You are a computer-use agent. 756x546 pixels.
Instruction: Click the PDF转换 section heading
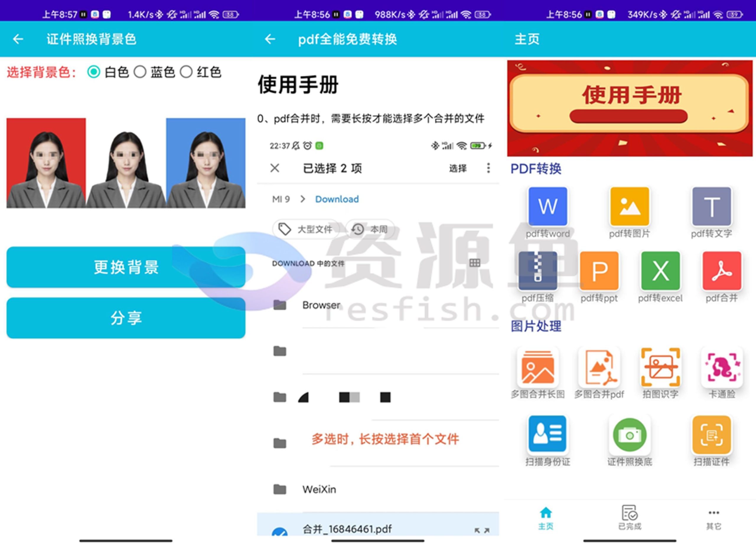(x=536, y=169)
